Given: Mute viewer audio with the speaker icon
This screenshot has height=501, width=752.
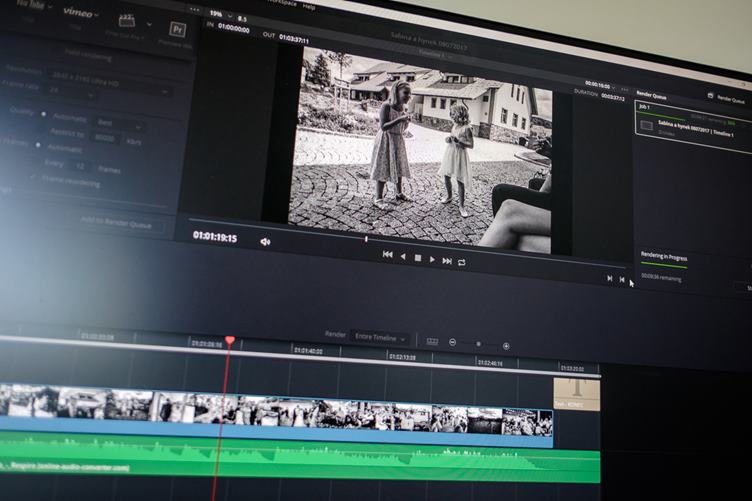Looking at the screenshot, I should point(265,242).
